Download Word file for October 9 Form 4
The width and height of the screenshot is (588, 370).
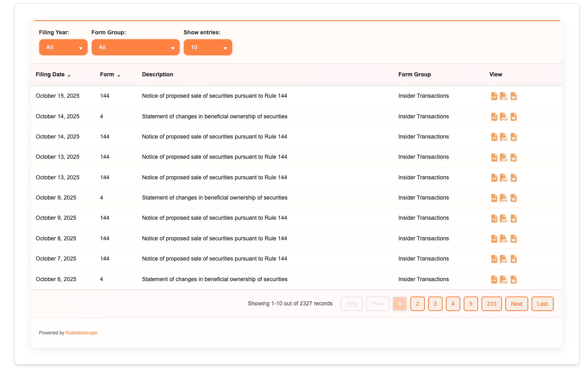coord(514,198)
